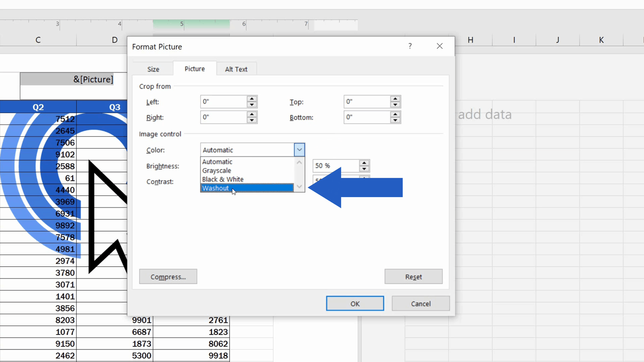
Task: Choose Grayscale image color option
Action: pos(216,170)
